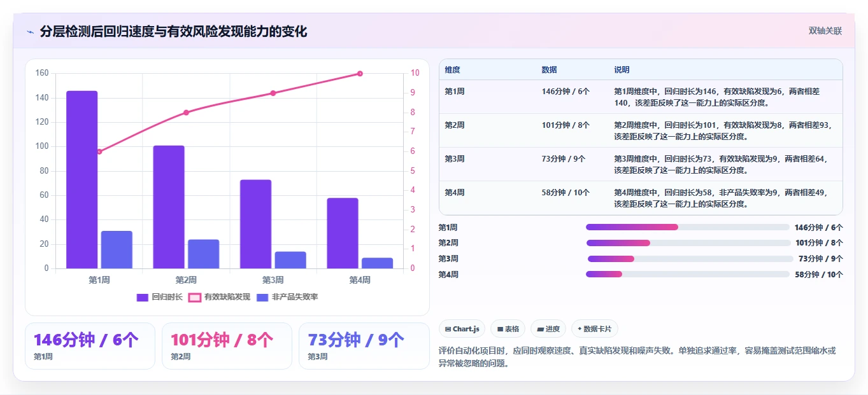The image size is (868, 395).
Task: Click the 双轴关联 label in the header
Action: click(x=825, y=31)
